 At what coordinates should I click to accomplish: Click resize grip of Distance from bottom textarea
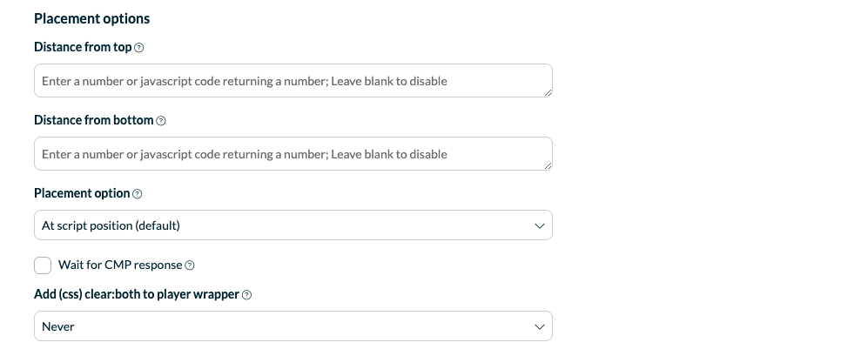(548, 165)
